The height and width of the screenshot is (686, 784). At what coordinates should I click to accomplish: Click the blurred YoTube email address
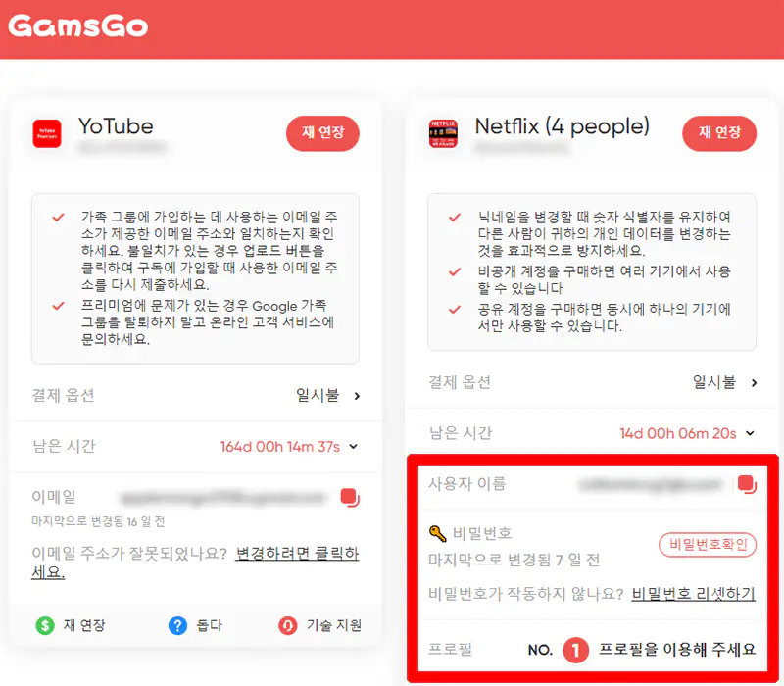tap(223, 498)
